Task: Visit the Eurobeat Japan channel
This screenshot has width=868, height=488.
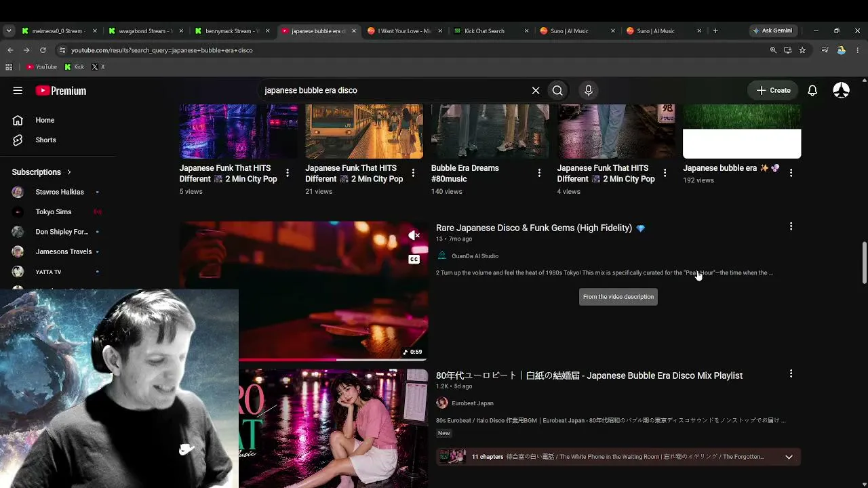Action: 473,403
